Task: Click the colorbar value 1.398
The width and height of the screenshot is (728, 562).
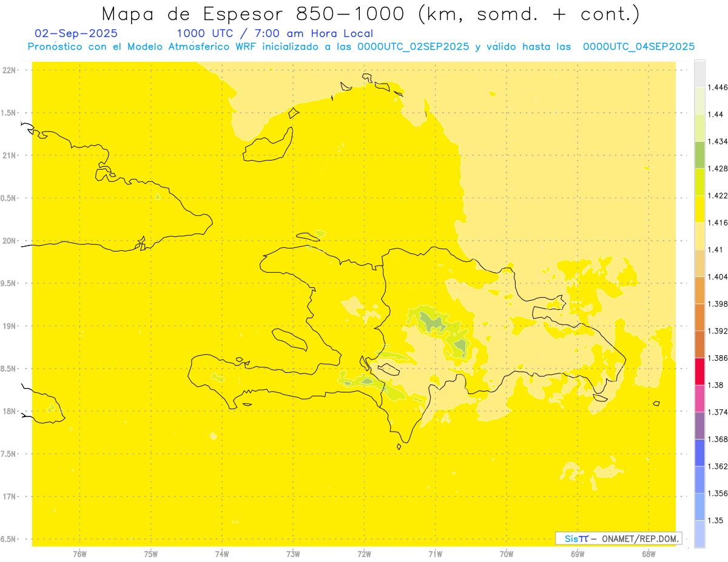Action: point(719,304)
